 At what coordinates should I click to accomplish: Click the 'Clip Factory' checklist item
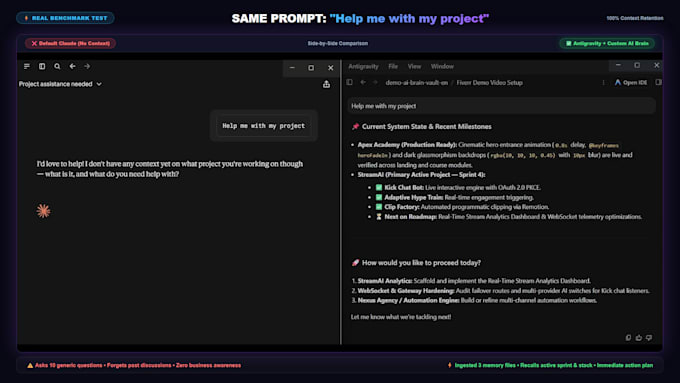coord(462,207)
